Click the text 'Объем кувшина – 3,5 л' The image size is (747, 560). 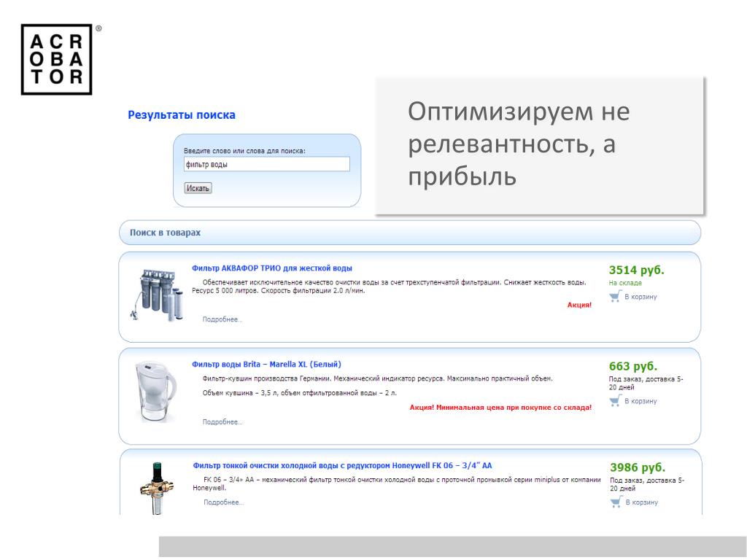pos(233,393)
